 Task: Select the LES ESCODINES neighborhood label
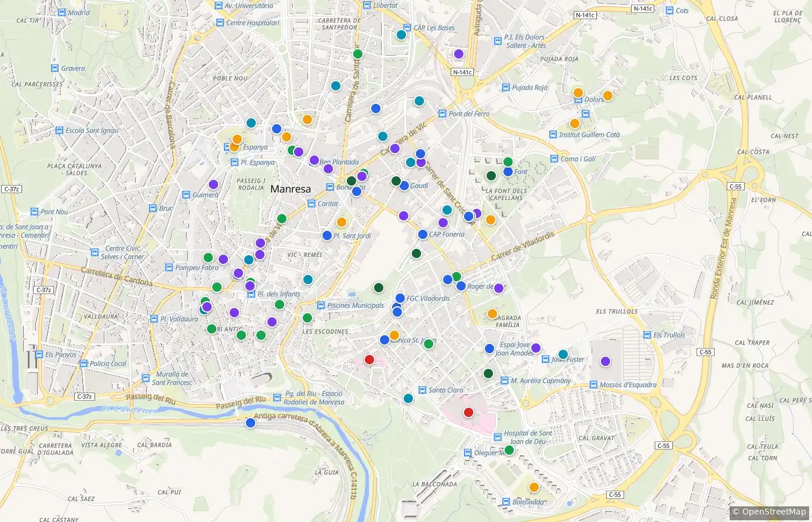[x=325, y=332]
